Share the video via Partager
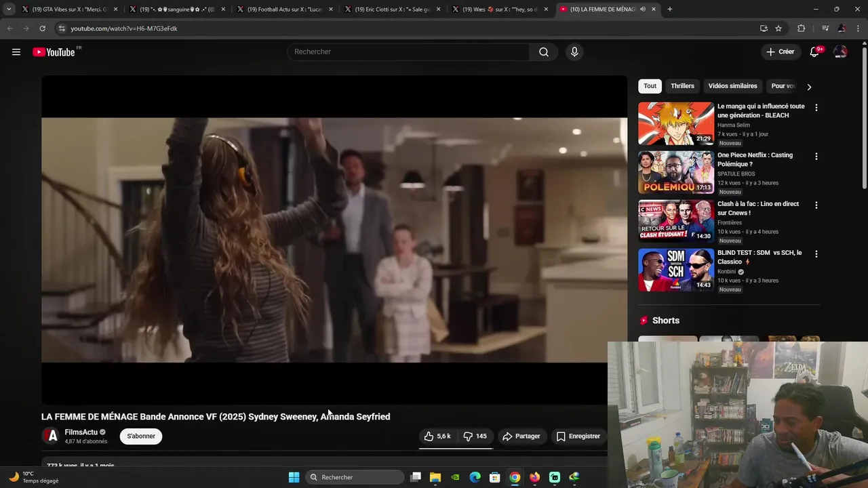Screen dimensions: 868x488 (521, 436)
